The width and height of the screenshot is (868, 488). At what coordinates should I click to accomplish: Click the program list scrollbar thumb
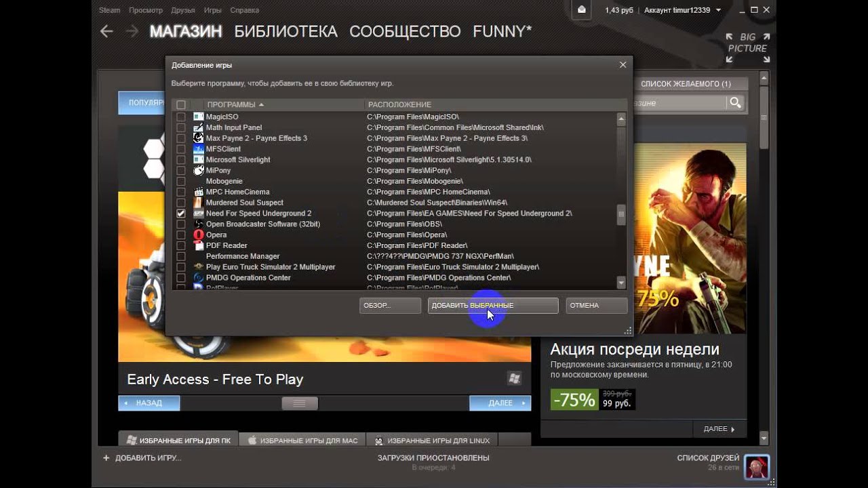621,213
